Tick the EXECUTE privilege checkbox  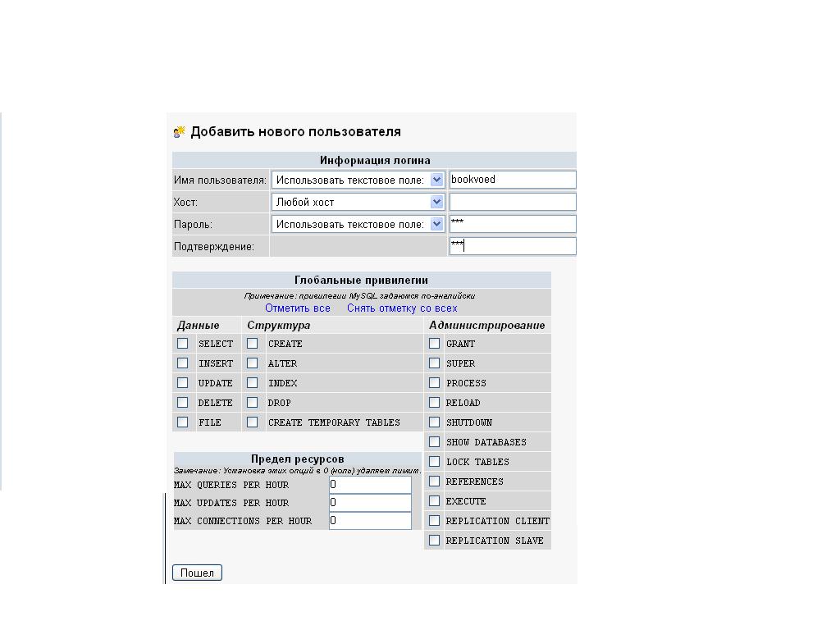435,501
